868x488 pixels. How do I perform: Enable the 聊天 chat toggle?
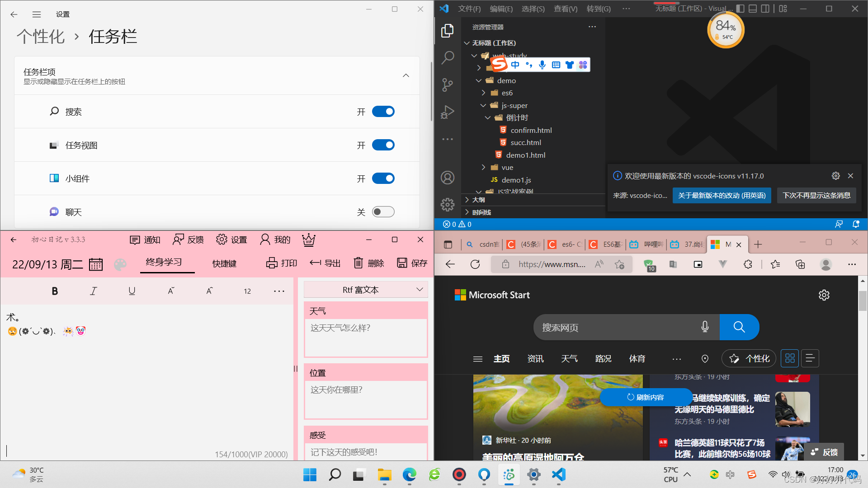383,212
